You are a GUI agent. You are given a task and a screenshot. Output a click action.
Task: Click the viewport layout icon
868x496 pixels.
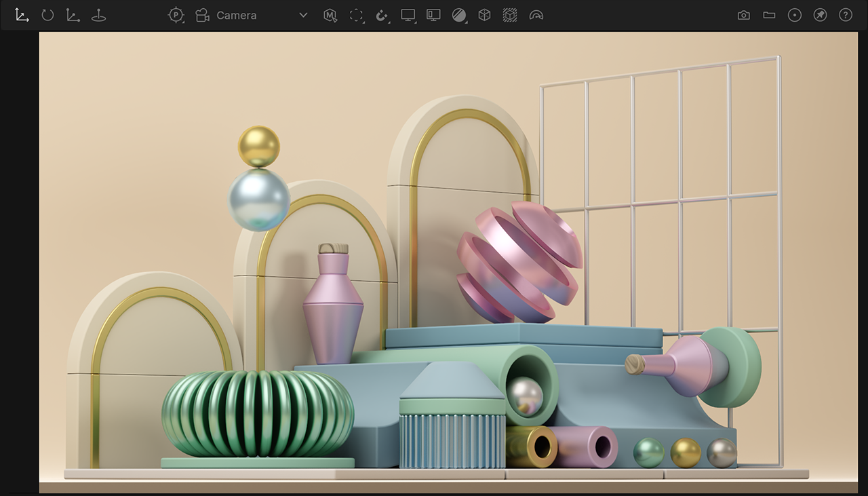point(433,15)
